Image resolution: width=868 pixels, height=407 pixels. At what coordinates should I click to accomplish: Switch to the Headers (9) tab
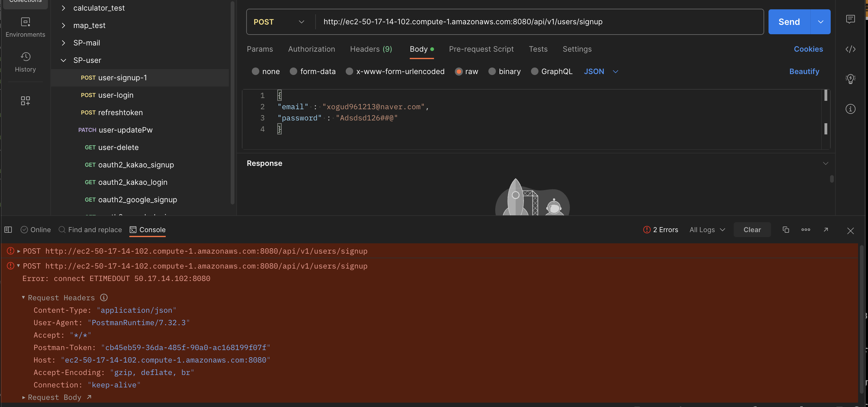tap(371, 49)
